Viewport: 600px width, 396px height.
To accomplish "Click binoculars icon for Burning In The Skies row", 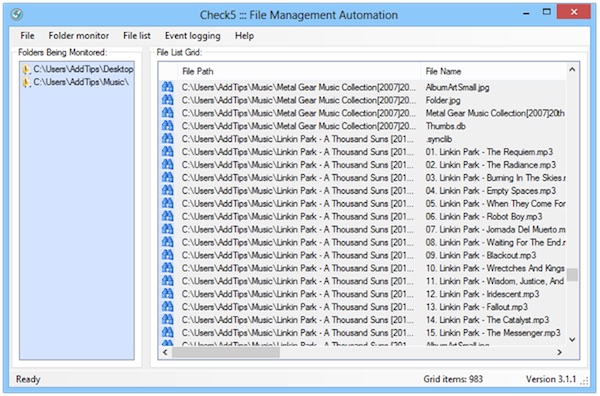I will pos(167,178).
